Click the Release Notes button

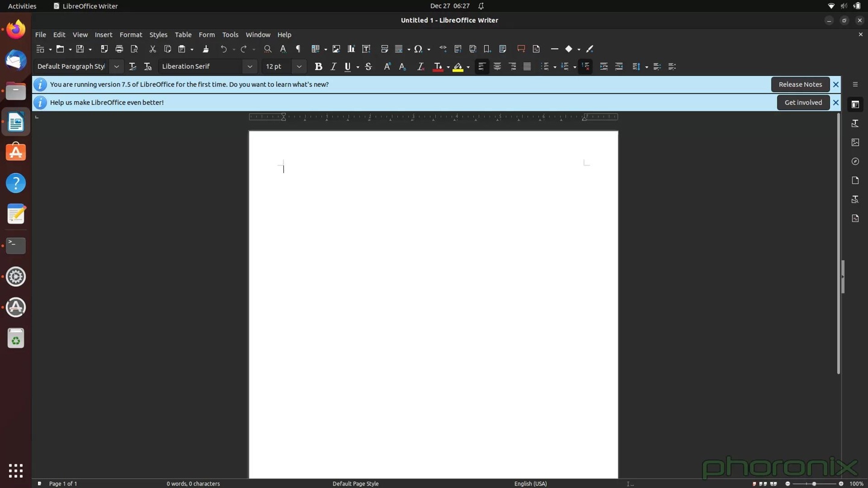pyautogui.click(x=800, y=84)
